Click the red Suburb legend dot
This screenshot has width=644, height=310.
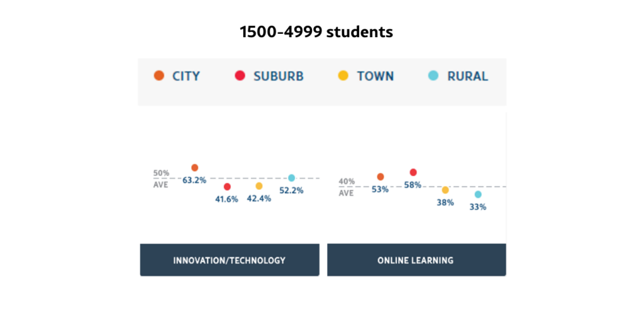(240, 76)
